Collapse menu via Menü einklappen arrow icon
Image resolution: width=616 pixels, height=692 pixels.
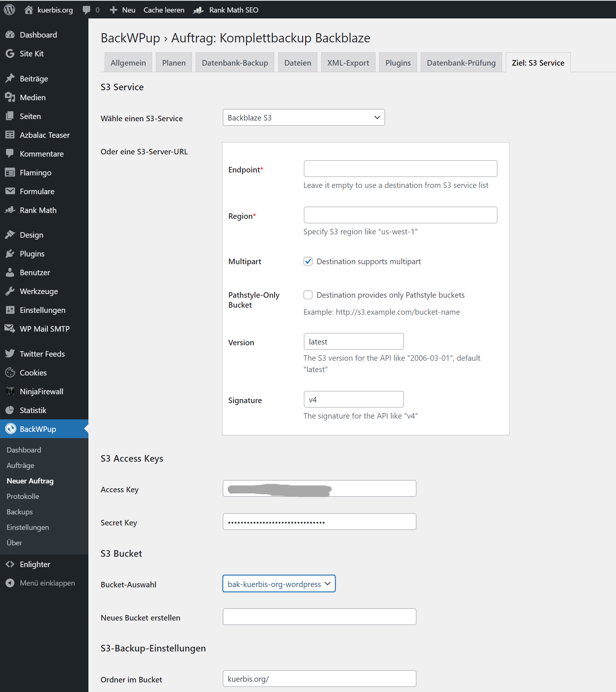point(10,583)
